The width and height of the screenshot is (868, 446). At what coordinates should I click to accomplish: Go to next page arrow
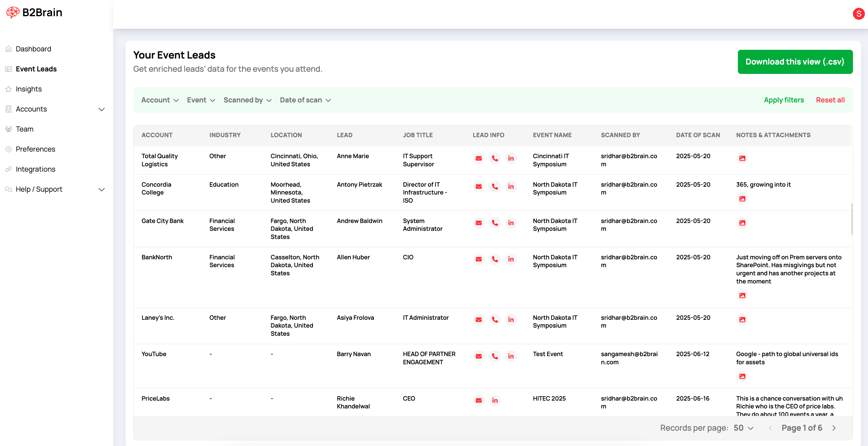point(834,428)
